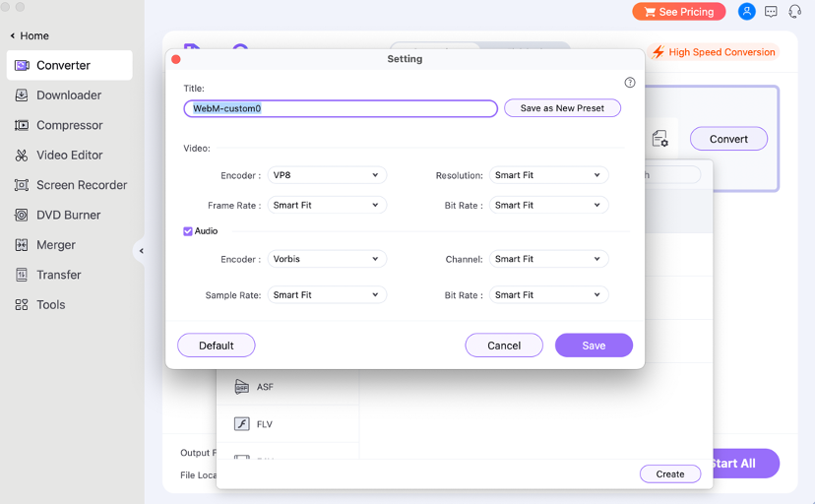Select the DVD Burner menu item

(70, 216)
